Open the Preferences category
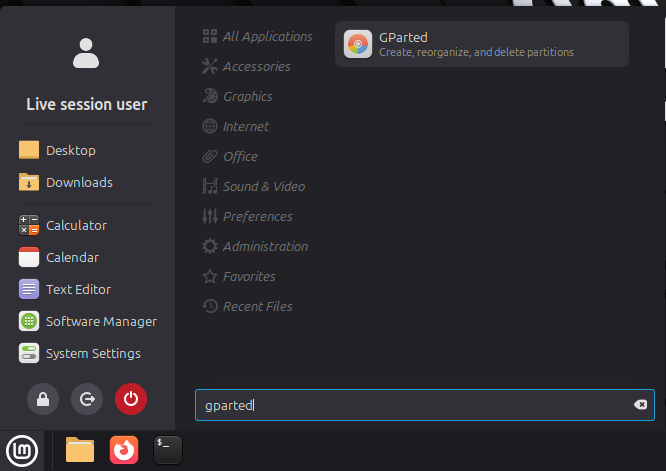Screen dimensions: 666x471 point(248,216)
